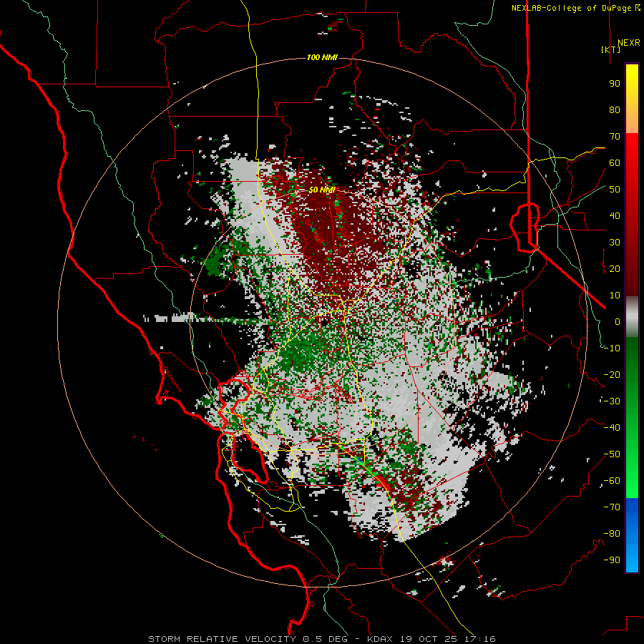Click the positive 40 scale value

pyautogui.click(x=615, y=216)
